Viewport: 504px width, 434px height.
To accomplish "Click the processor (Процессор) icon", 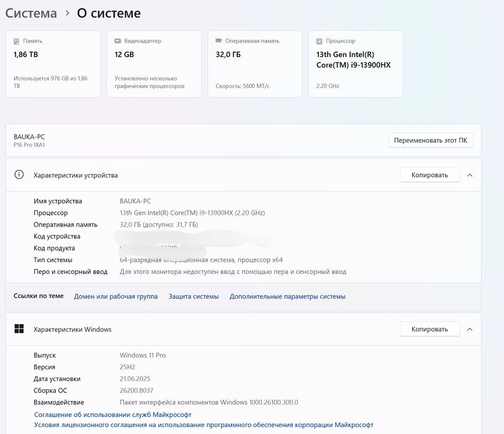I will pyautogui.click(x=320, y=41).
